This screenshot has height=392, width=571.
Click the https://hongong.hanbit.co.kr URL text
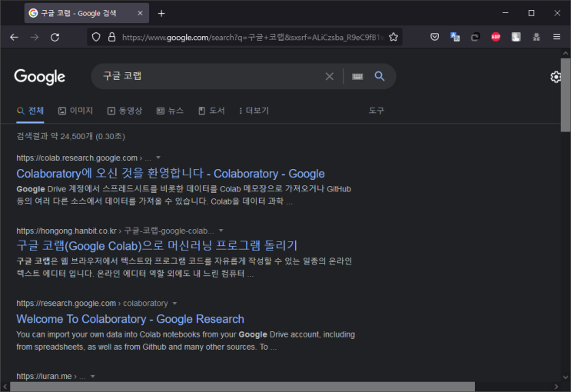coord(67,231)
